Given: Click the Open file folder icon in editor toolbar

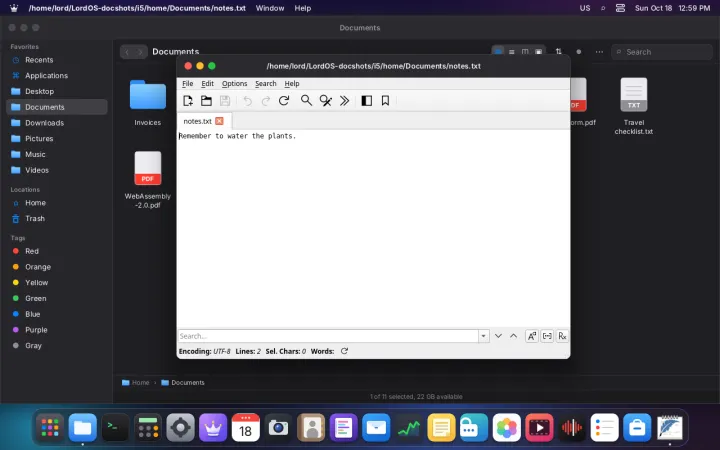Looking at the screenshot, I should tap(206, 101).
